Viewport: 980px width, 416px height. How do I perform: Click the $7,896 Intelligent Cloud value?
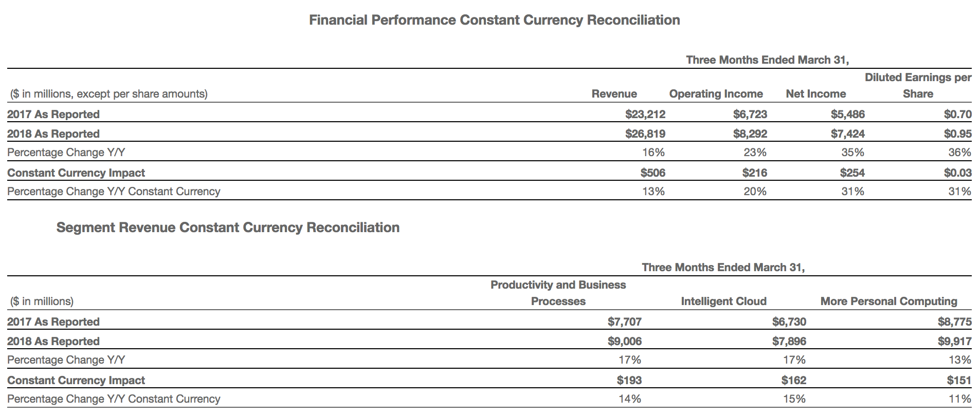click(x=789, y=341)
